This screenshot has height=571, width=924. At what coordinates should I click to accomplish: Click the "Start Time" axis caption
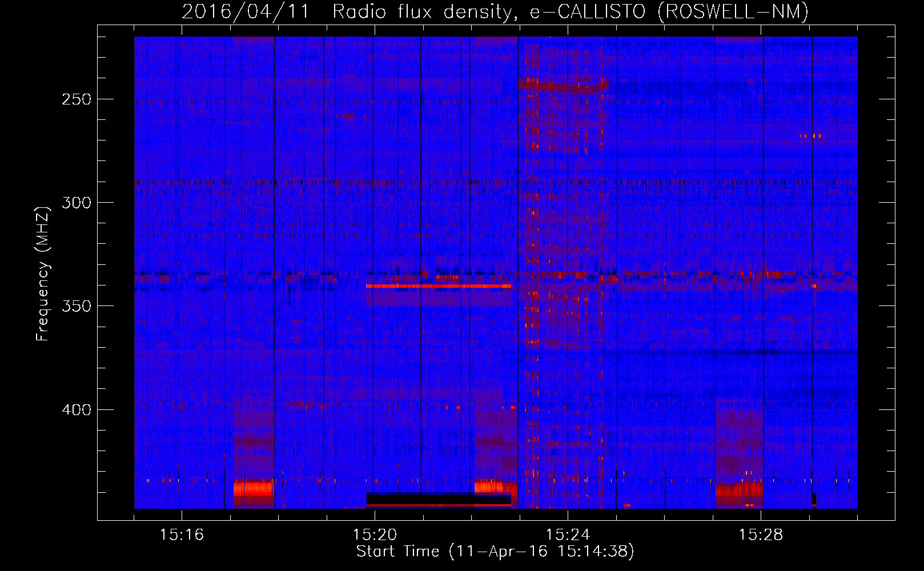[x=495, y=552]
